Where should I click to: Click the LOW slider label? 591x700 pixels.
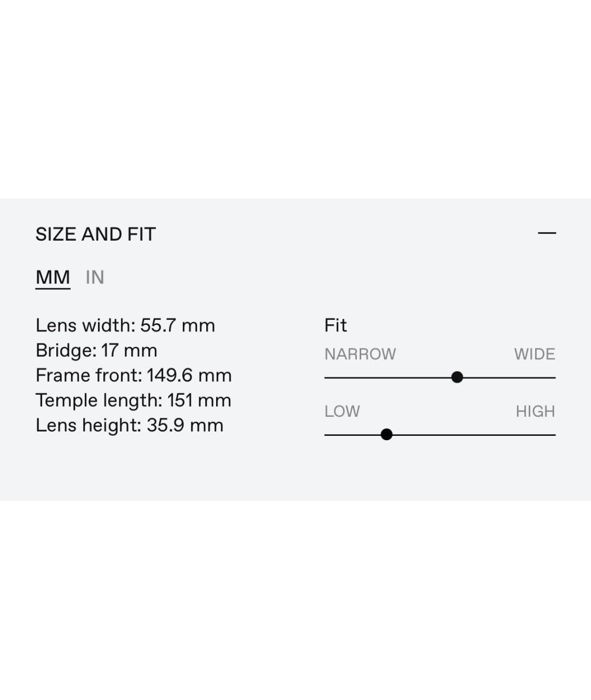pyautogui.click(x=342, y=411)
